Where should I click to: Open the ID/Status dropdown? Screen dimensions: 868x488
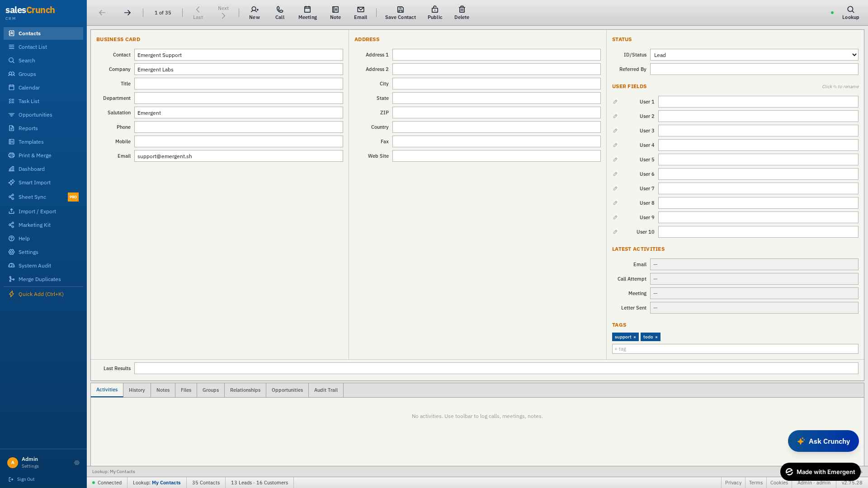coord(754,55)
